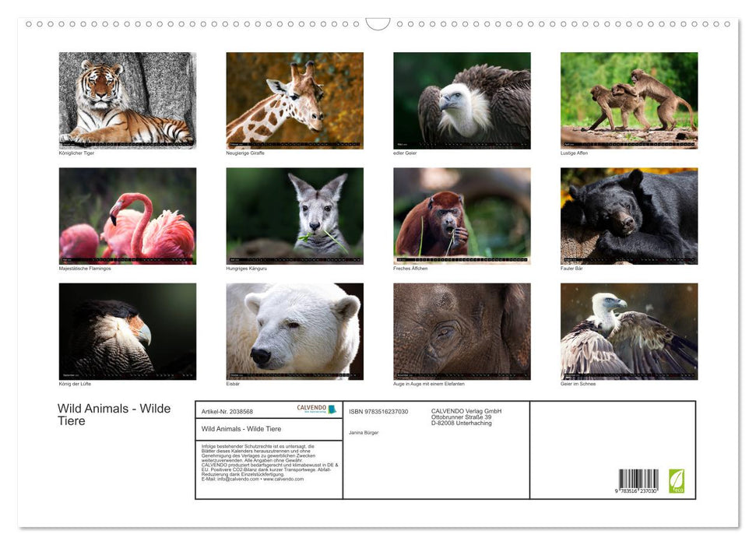Select the Eisbär polar bear picture
The width and height of the screenshot is (756, 545).
click(294, 330)
